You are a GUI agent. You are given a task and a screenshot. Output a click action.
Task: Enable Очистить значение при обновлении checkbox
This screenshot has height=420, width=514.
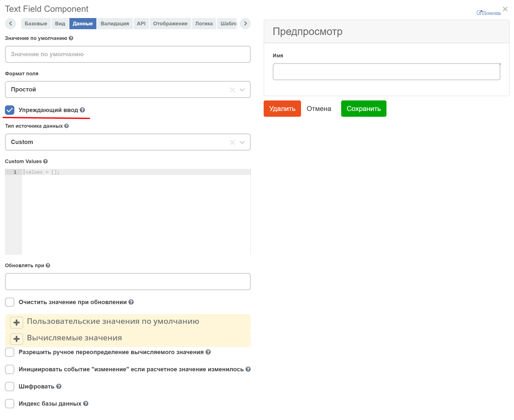click(x=10, y=302)
